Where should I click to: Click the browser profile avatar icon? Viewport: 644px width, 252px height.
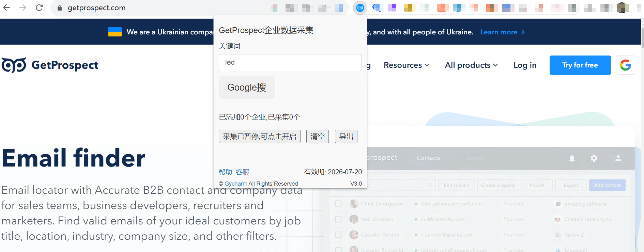pos(623,8)
